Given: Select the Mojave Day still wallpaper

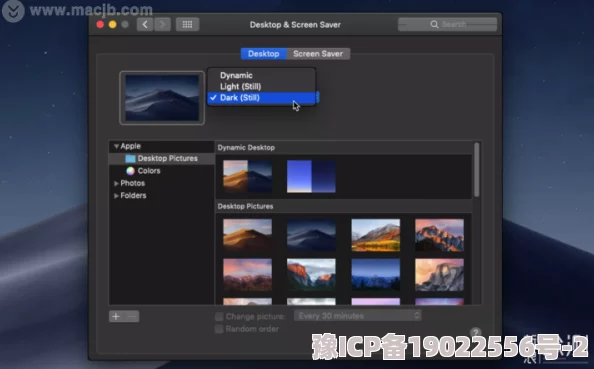Looking at the screenshot, I should click(247, 235).
